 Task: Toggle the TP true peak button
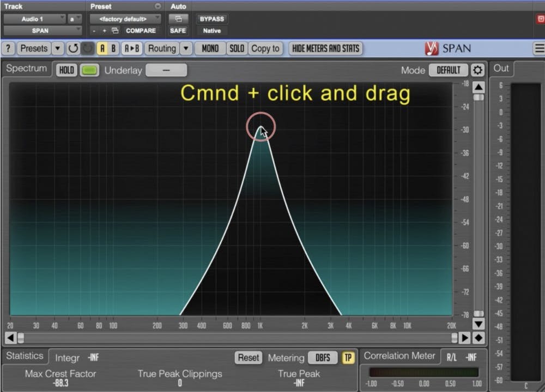[x=348, y=358]
